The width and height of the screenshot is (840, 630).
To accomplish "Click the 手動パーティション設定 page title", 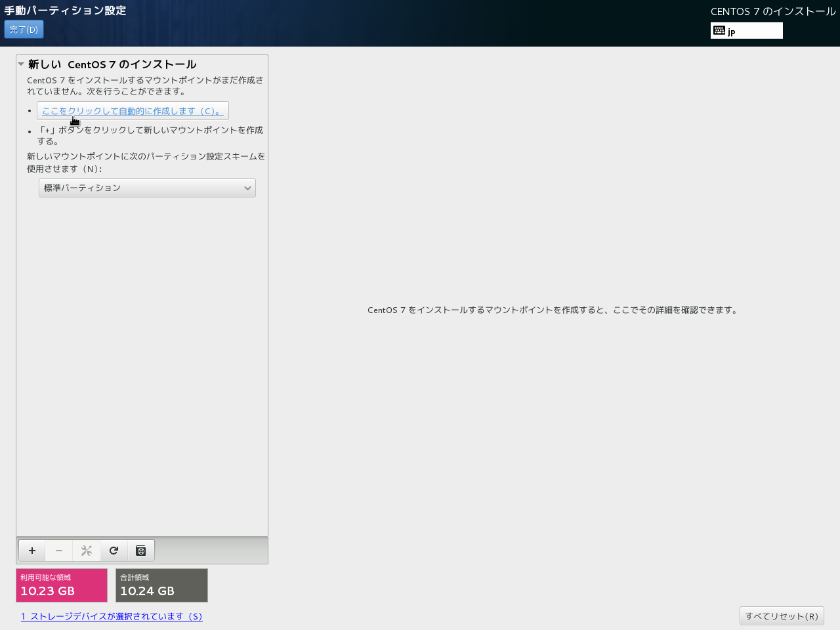I will (x=65, y=10).
